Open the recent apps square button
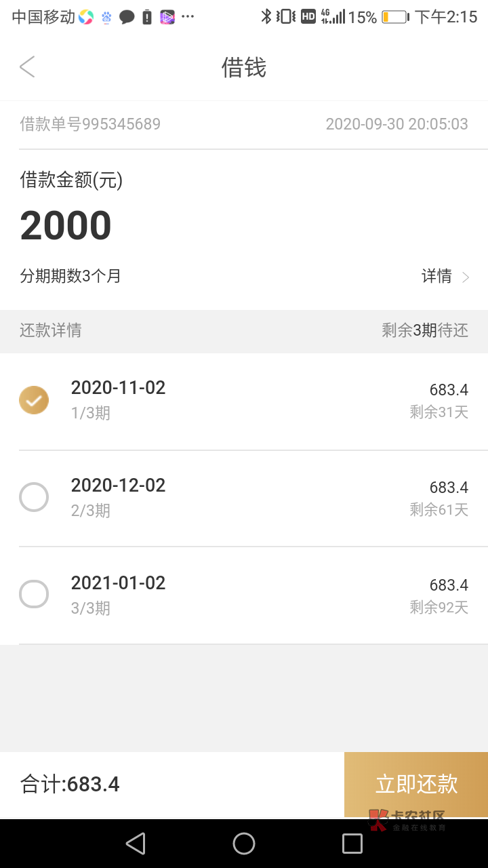 point(352,844)
